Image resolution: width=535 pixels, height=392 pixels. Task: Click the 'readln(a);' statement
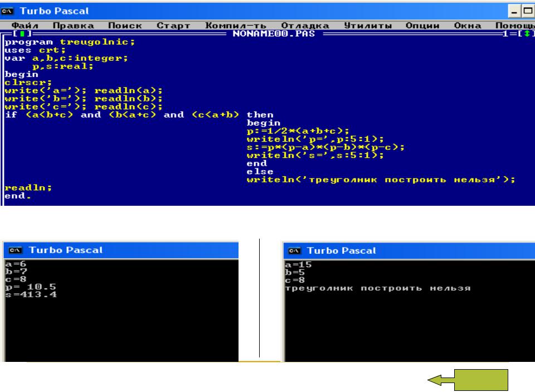tap(128, 90)
